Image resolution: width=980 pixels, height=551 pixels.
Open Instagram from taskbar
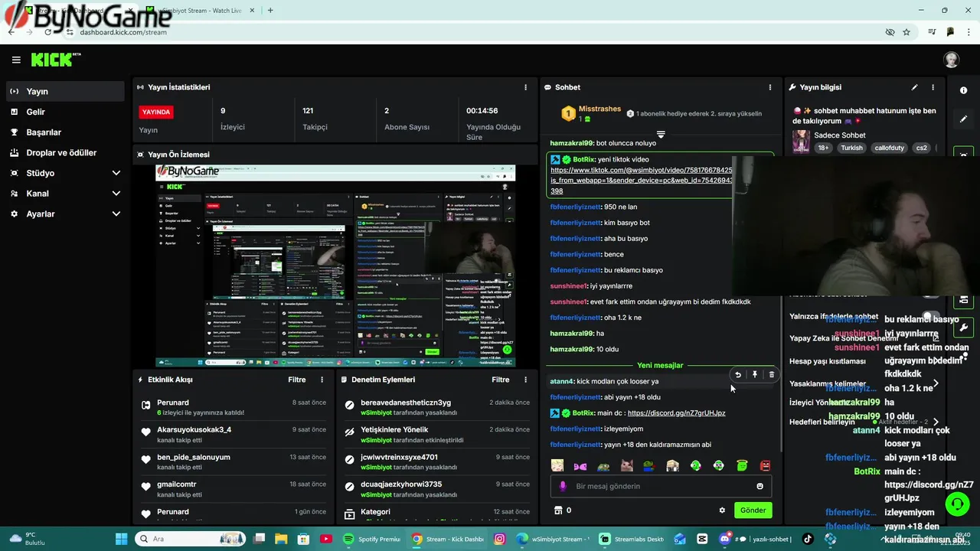point(500,539)
